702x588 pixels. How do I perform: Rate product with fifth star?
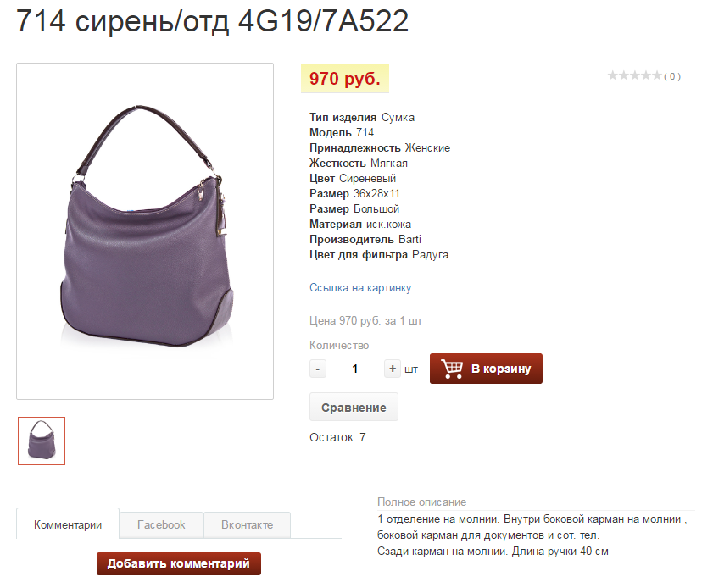coord(657,75)
